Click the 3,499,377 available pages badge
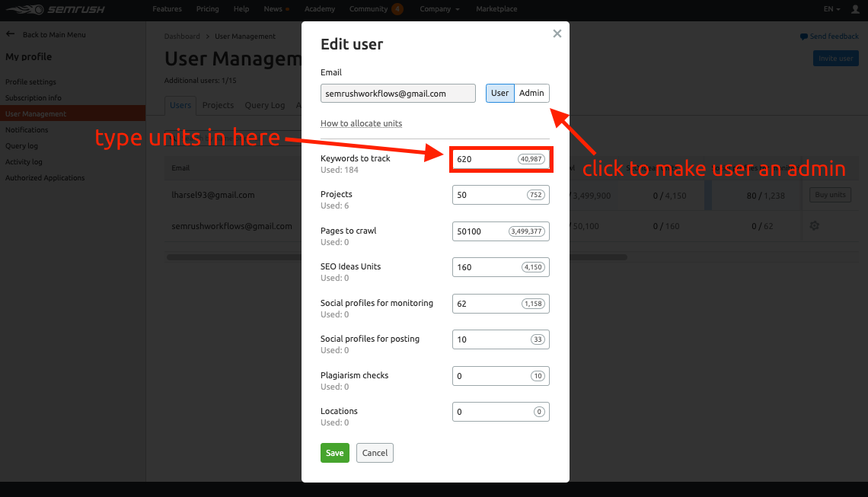 (526, 231)
